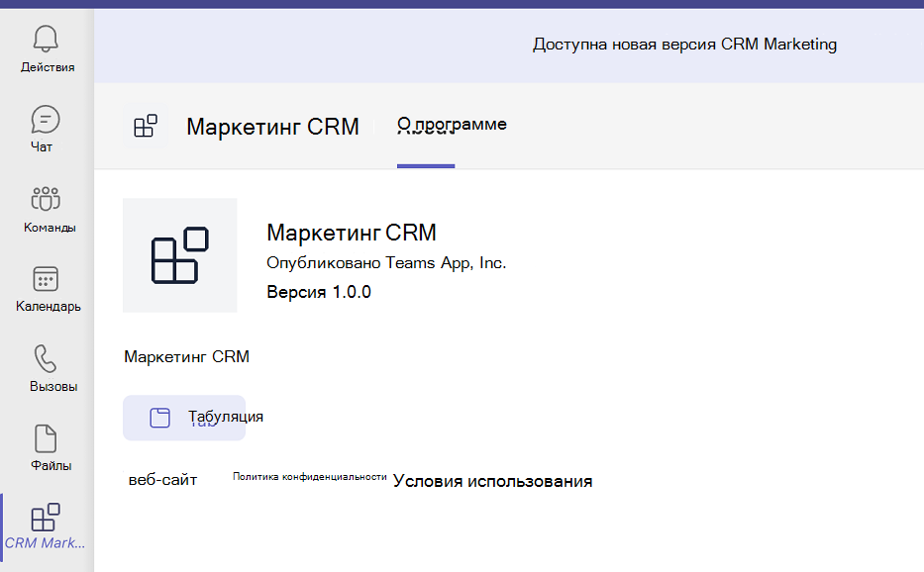
Task: Click the tab icon inside the Табуляция chip
Action: (x=159, y=418)
